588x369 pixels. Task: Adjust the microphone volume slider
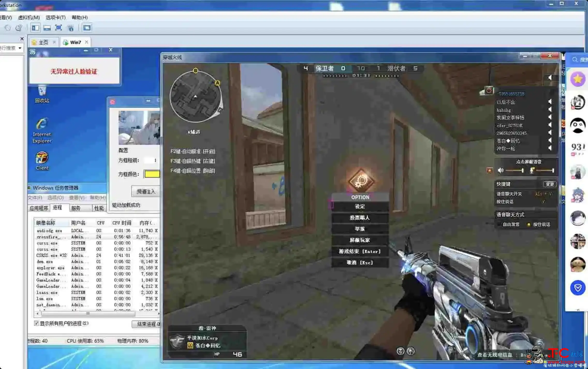[545, 170]
